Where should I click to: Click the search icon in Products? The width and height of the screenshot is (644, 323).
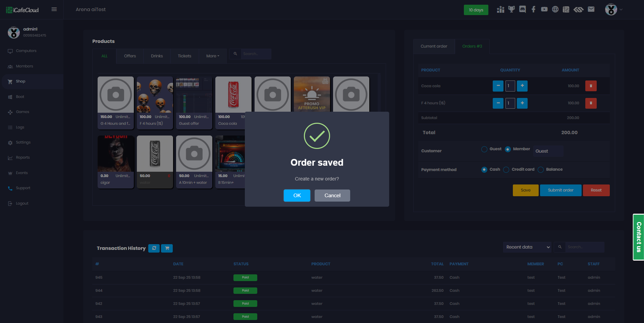click(x=235, y=54)
